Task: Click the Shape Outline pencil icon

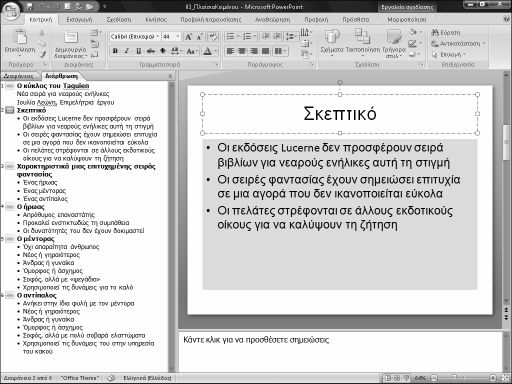Action: tap(413, 43)
